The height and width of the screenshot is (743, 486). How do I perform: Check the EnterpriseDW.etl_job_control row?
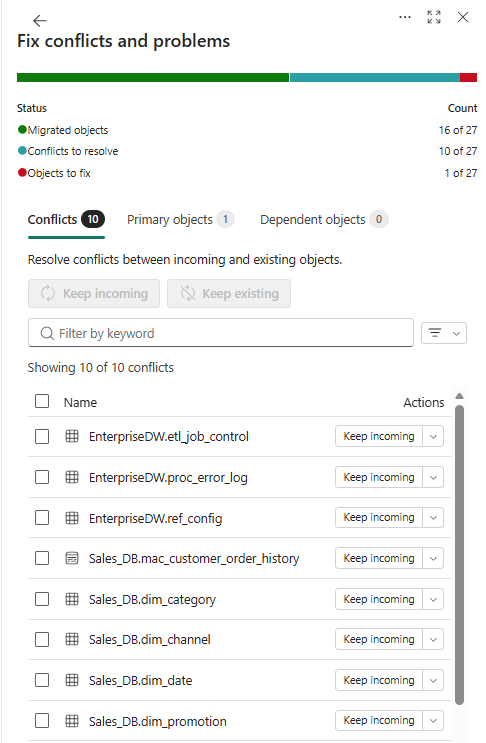(42, 436)
